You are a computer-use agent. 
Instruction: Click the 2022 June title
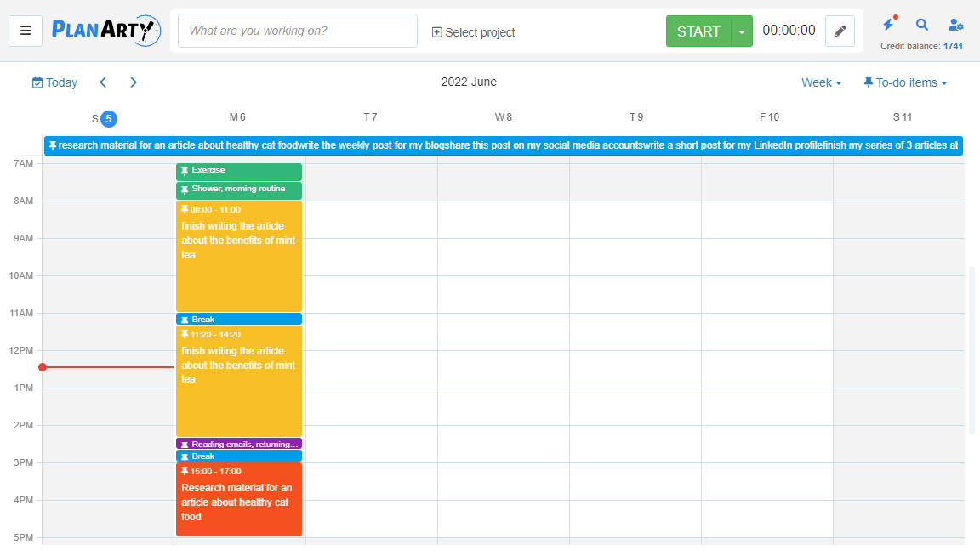click(x=469, y=82)
